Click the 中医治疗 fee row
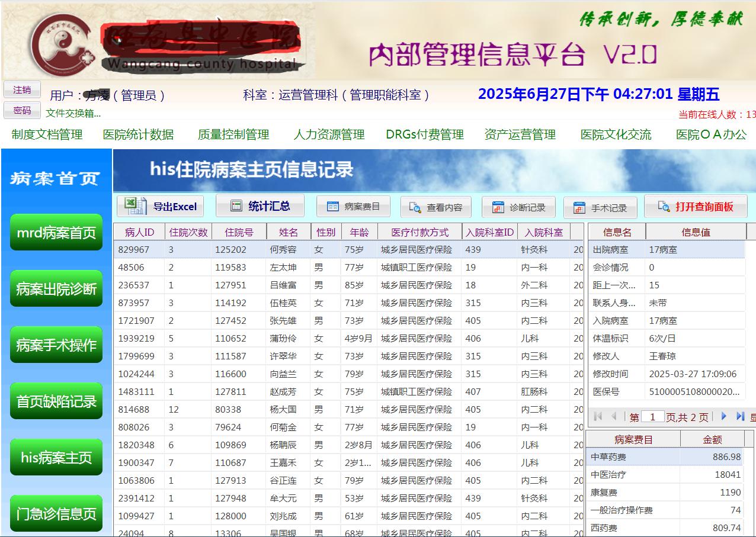Screen dimensions: 756x537 [665, 475]
